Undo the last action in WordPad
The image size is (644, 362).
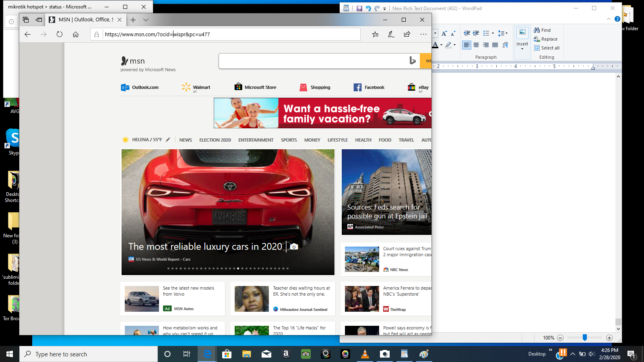[x=368, y=8]
